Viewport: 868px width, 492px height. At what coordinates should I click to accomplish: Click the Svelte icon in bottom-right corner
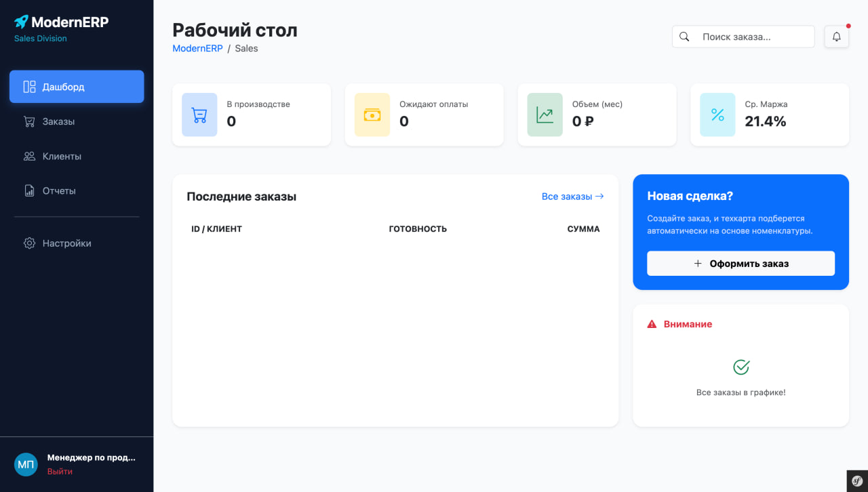[x=856, y=480]
